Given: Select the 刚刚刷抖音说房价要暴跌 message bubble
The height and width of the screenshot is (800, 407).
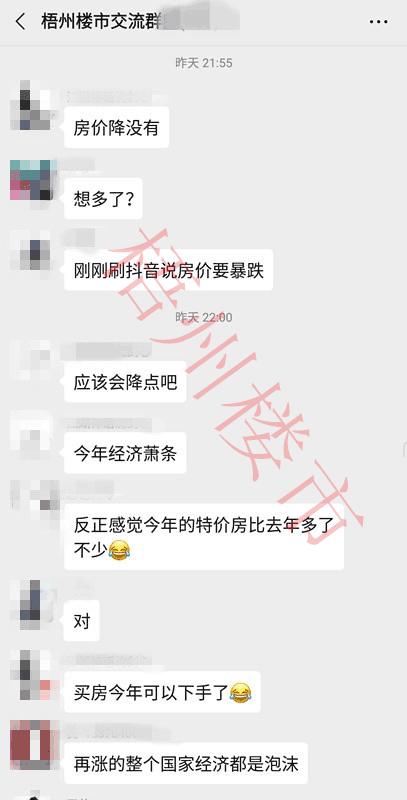Looking at the screenshot, I should coord(169,269).
